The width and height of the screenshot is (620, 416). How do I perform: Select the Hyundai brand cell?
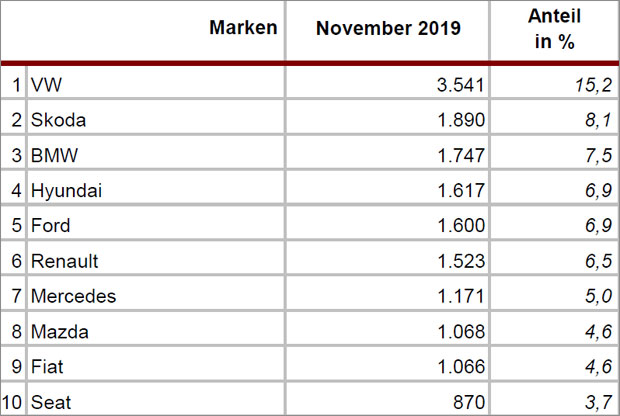tap(155, 188)
